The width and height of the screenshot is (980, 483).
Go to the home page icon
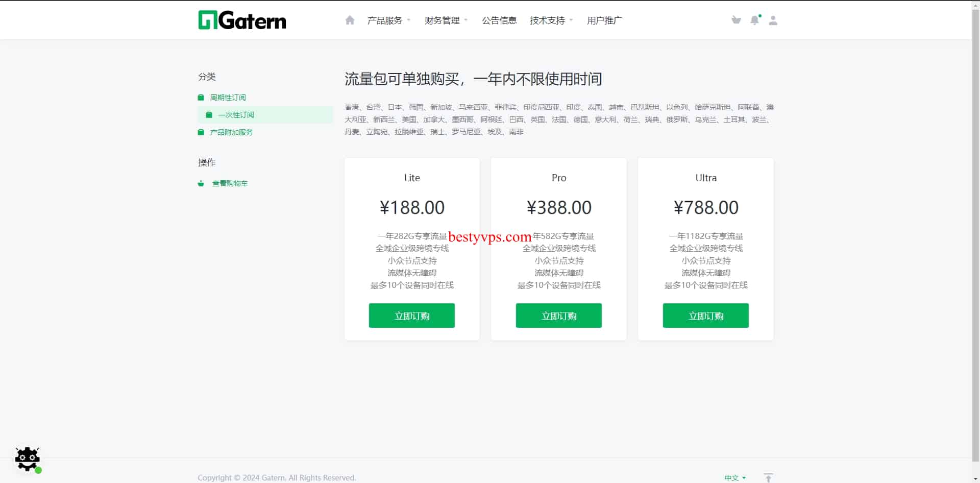(x=350, y=20)
